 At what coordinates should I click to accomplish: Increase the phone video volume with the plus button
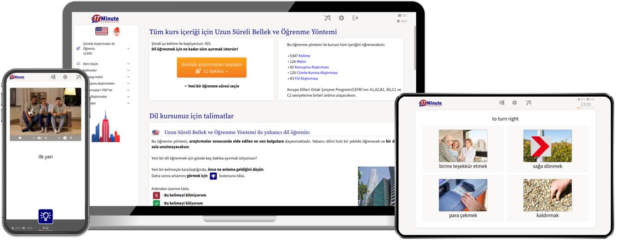[46, 138]
